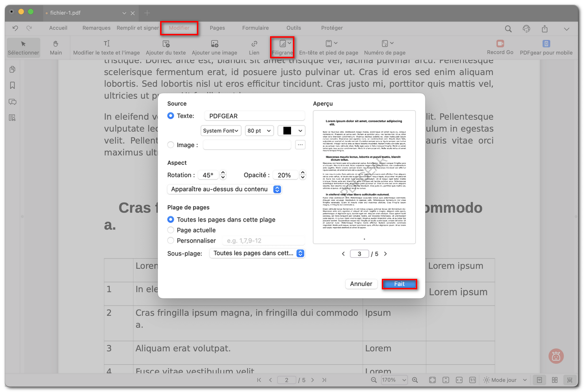Choose the Page actuelle option
Viewport: 584px width, 392px height.
[171, 230]
